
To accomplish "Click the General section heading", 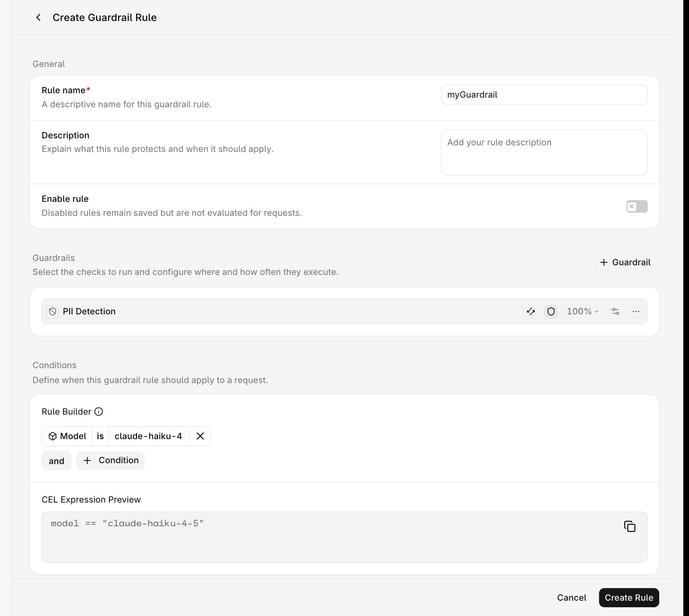I will tap(49, 64).
